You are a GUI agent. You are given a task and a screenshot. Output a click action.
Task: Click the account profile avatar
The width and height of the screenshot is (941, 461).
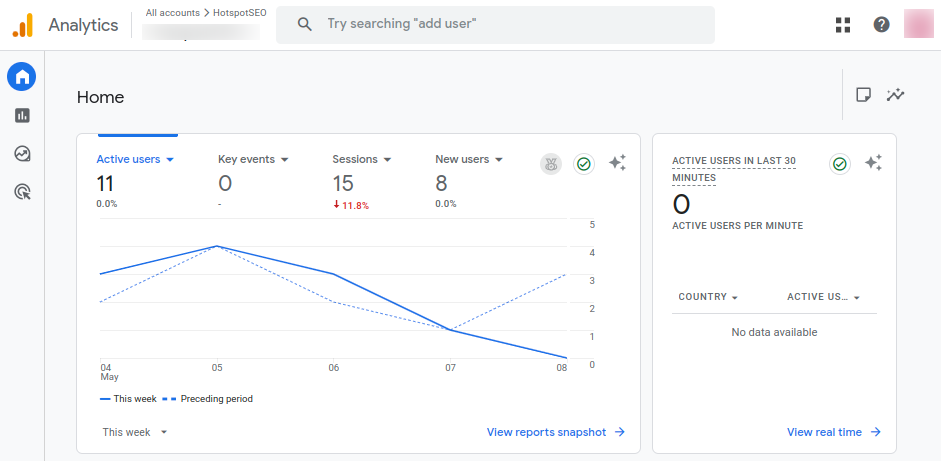(x=919, y=25)
